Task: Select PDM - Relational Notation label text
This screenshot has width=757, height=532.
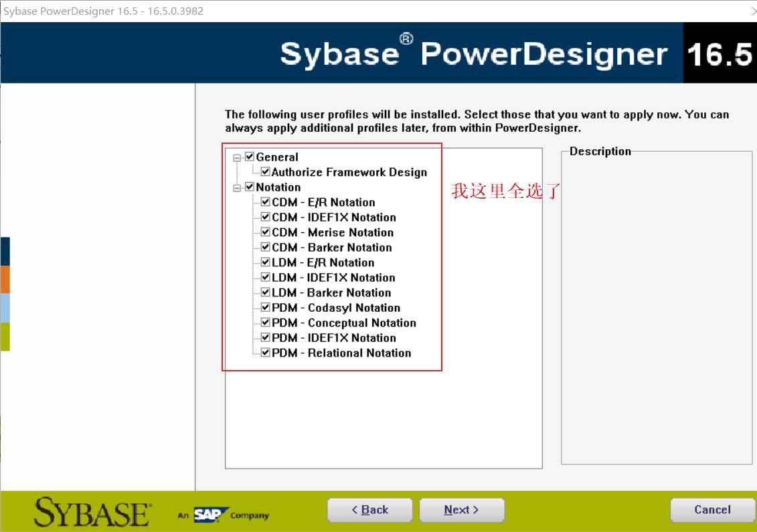Action: tap(341, 353)
